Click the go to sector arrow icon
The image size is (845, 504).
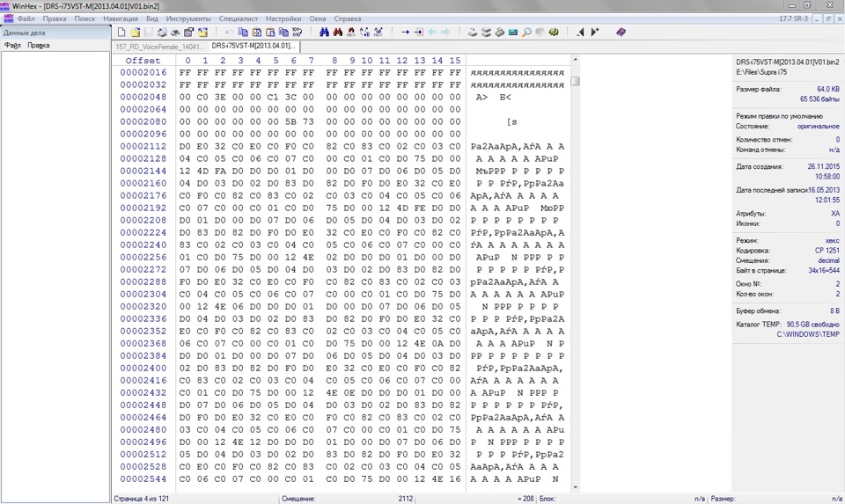(419, 33)
